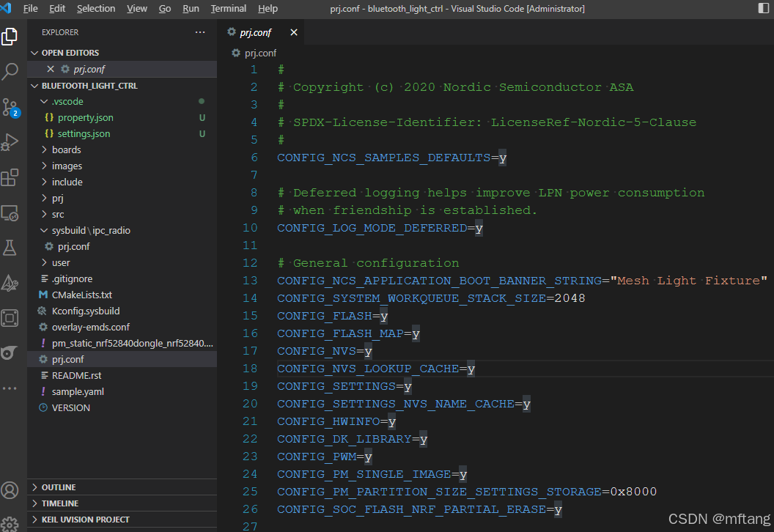Click More Actions ellipsis in the Explorer header
The image size is (774, 532).
tap(199, 32)
